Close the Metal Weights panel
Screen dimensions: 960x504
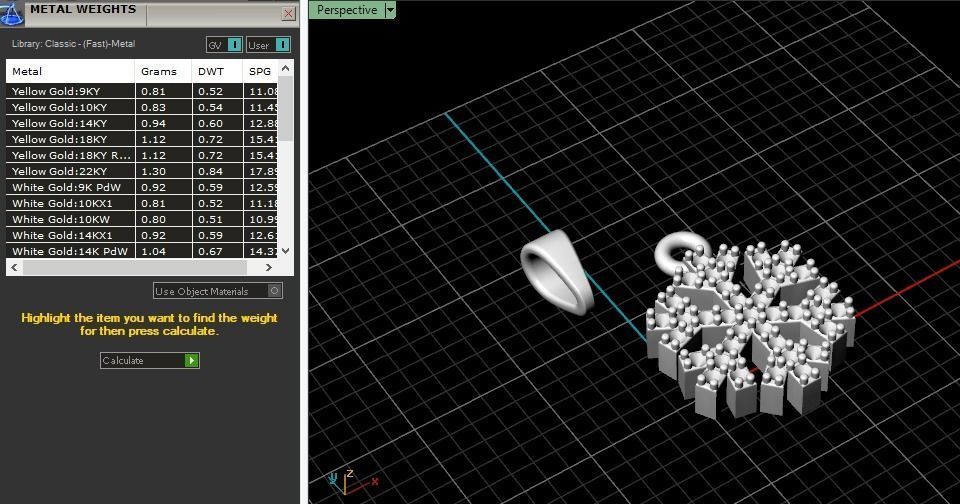point(288,13)
